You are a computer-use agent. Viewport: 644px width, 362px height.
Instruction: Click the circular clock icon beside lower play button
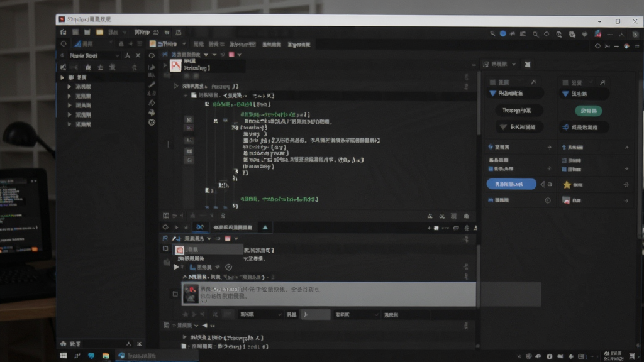click(x=229, y=267)
